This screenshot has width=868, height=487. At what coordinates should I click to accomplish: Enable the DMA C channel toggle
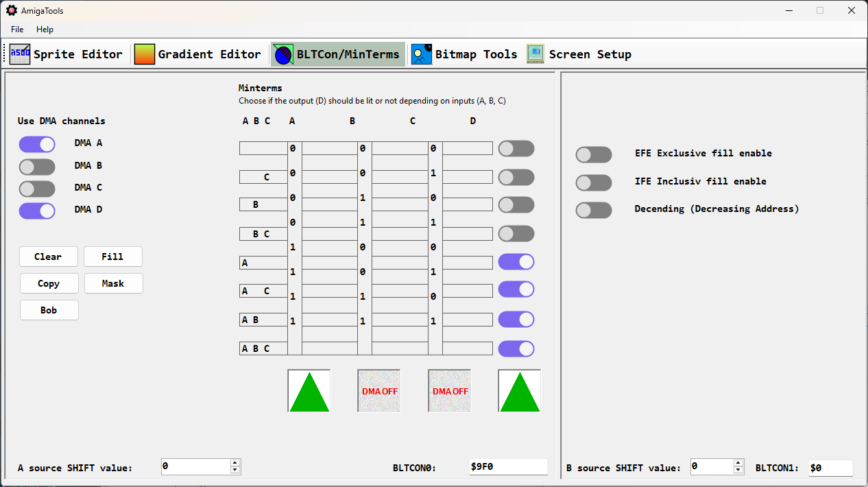pos(37,189)
